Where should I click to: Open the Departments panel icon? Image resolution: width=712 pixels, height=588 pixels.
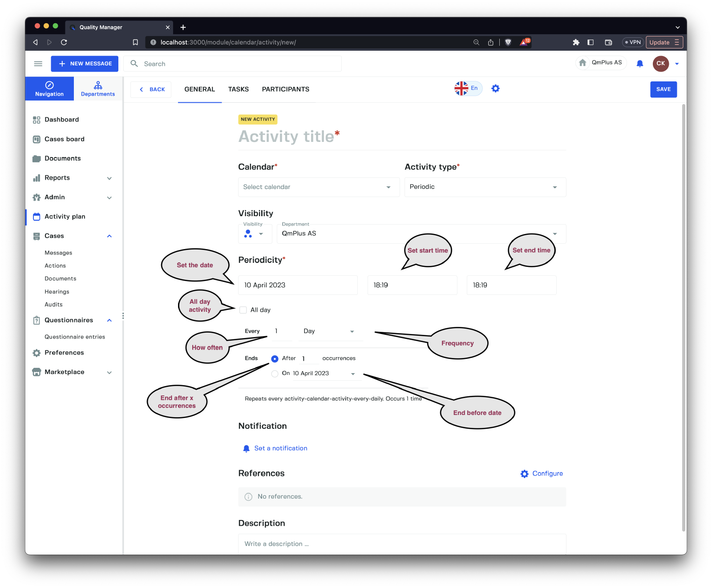[98, 89]
